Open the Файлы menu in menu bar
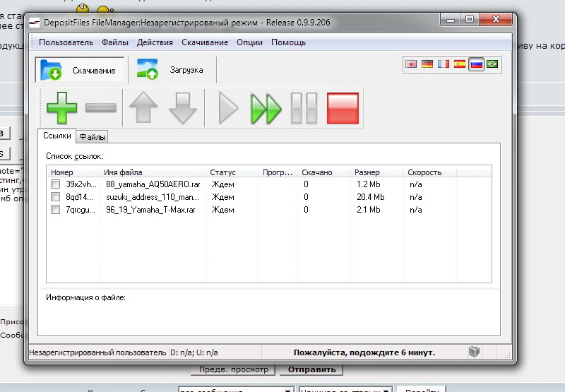 [115, 42]
